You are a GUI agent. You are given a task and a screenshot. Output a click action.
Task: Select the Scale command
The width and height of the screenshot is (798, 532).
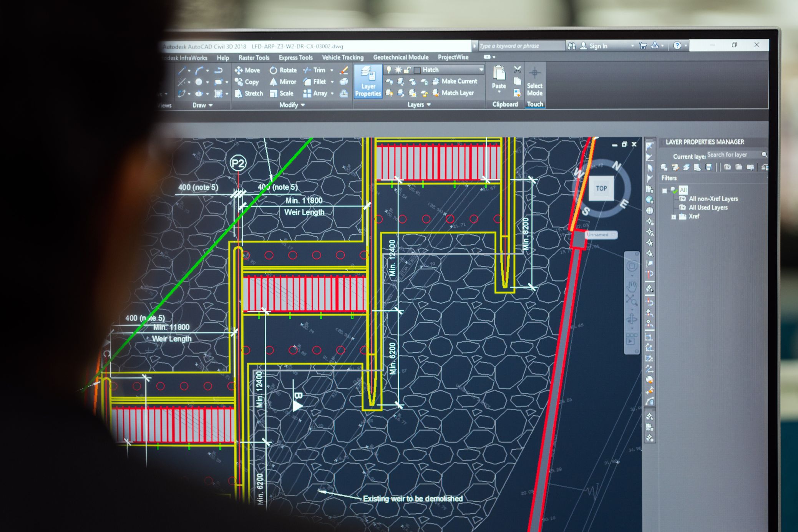(x=282, y=93)
